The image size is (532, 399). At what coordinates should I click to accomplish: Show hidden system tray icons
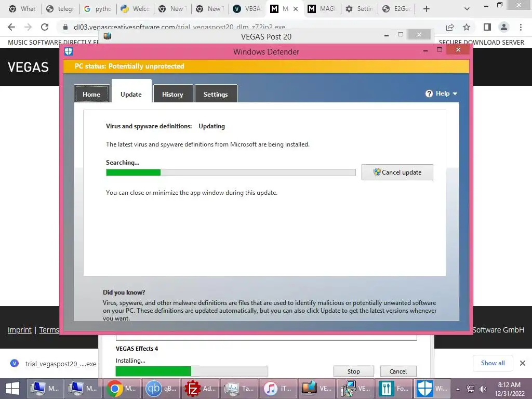pyautogui.click(x=458, y=389)
